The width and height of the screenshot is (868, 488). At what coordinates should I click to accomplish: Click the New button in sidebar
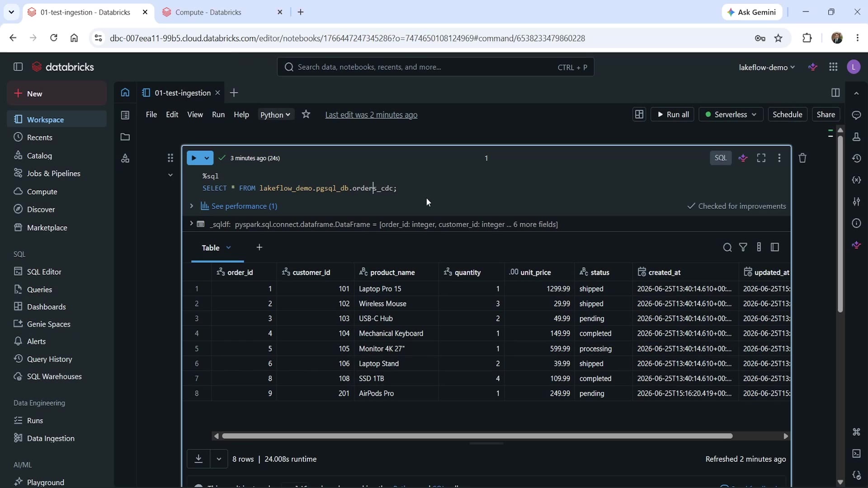57,94
